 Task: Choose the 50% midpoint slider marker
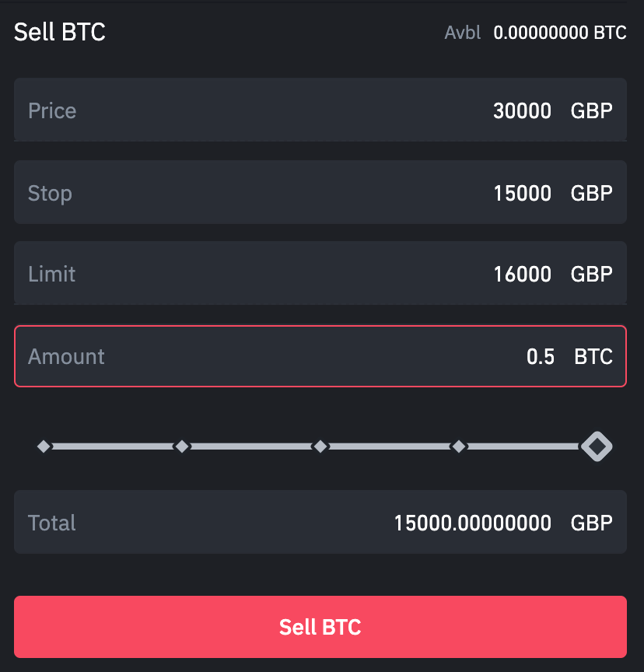(x=320, y=446)
